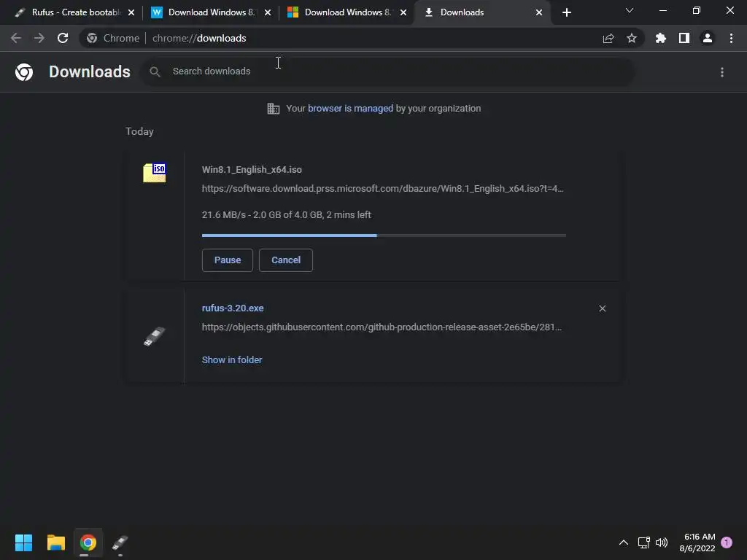The height and width of the screenshot is (560, 747).
Task: Click the managed organization building icon
Action: tap(274, 109)
